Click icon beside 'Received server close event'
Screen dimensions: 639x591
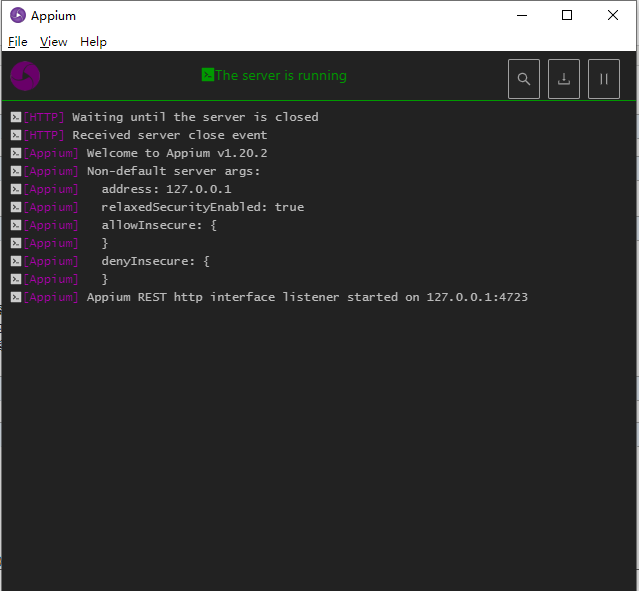[15, 135]
